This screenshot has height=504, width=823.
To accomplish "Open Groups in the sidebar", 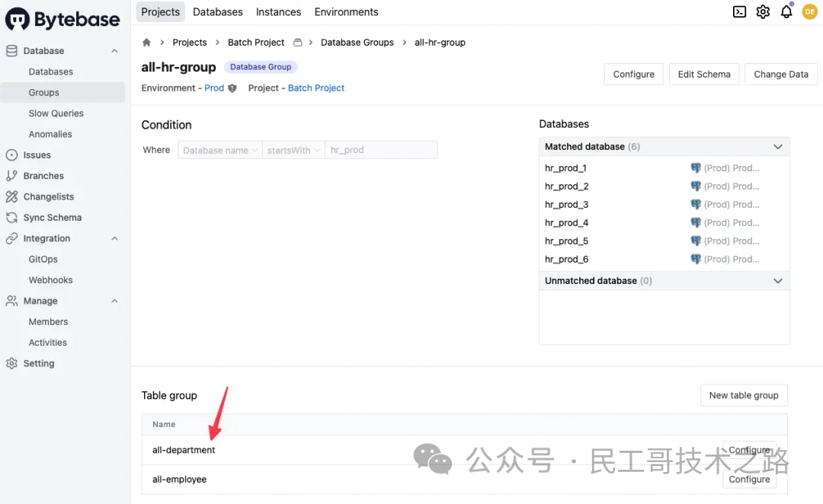I will 62,92.
